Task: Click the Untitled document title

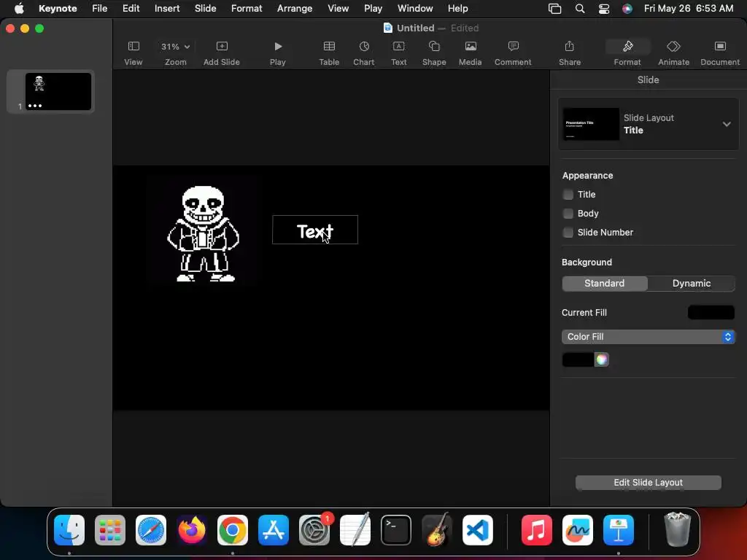Action: (415, 28)
